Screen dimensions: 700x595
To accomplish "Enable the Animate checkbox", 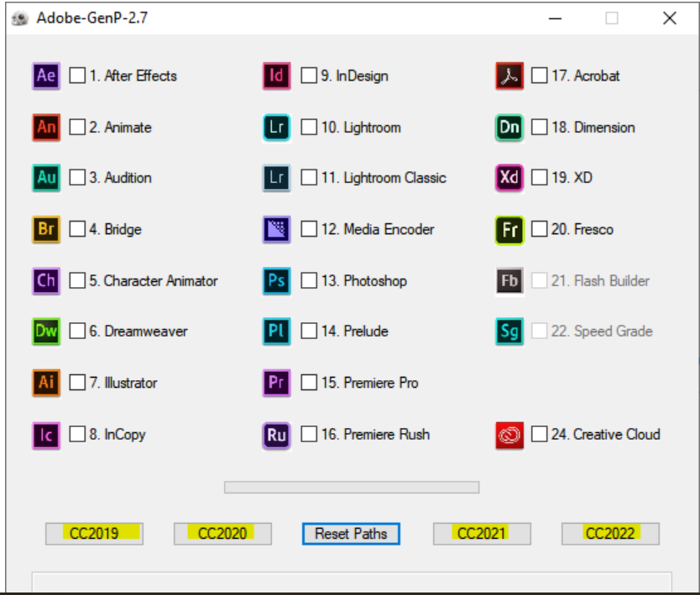I will 77,127.
